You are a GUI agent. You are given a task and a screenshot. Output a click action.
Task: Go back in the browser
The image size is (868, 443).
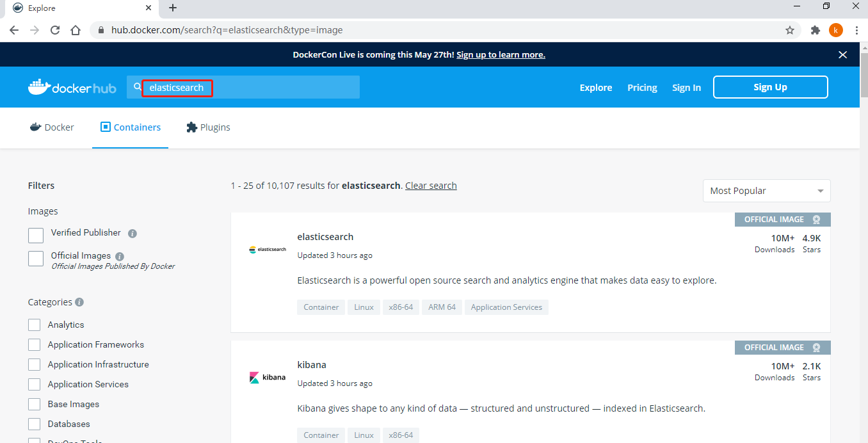(x=14, y=30)
